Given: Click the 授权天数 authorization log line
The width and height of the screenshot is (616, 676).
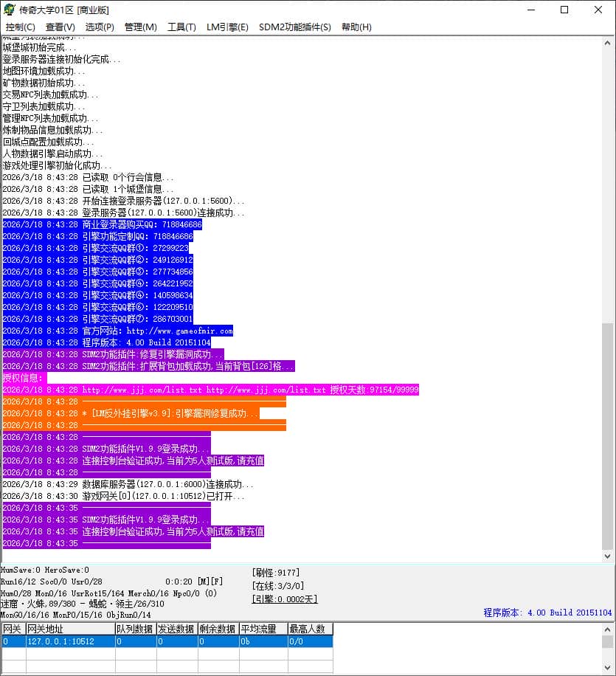Looking at the screenshot, I should click(211, 390).
